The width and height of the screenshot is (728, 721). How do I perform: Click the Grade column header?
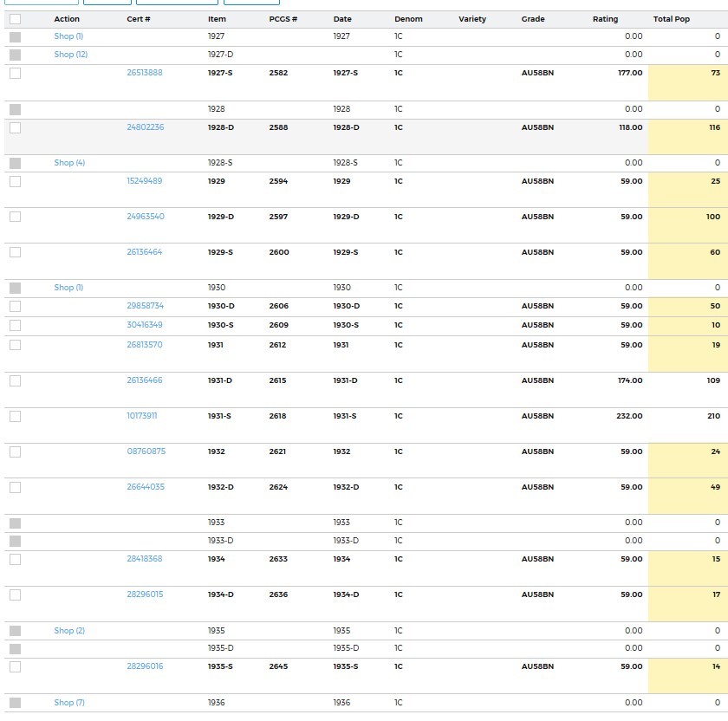533,19
